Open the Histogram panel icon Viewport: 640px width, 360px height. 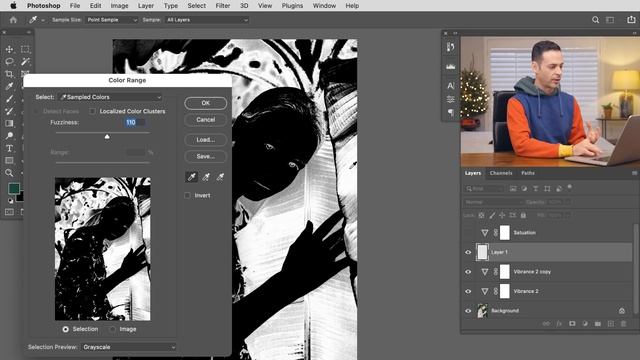pos(451,67)
